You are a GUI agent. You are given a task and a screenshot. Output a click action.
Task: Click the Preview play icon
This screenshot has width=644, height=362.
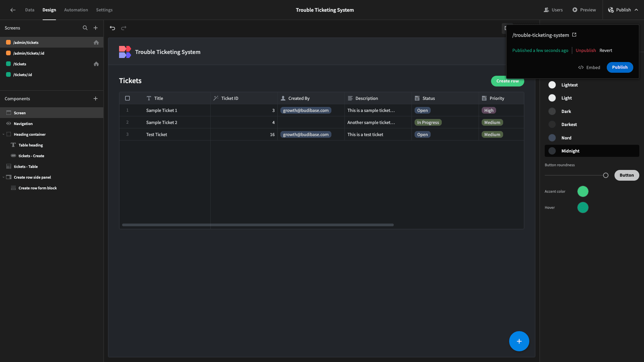click(575, 10)
